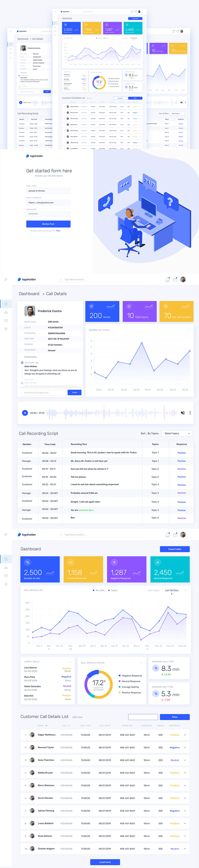Toggle No. Calls series in KPI legend
The height and width of the screenshot is (868, 199).
[99, 590]
